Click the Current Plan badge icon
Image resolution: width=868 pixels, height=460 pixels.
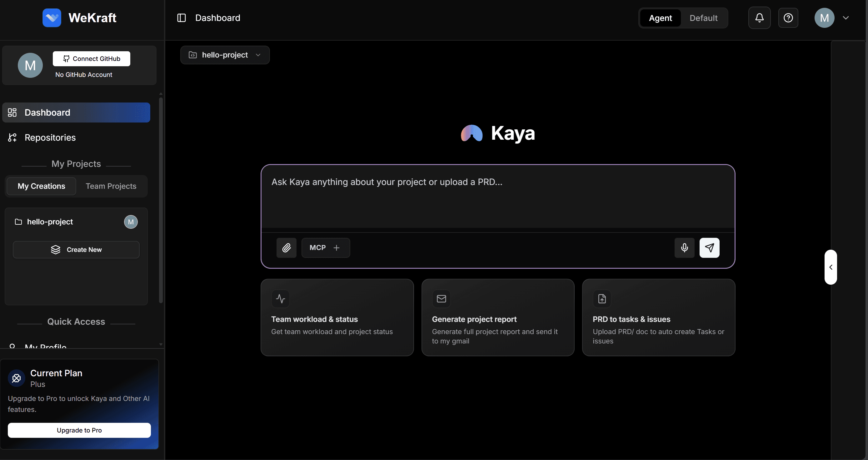pos(17,378)
